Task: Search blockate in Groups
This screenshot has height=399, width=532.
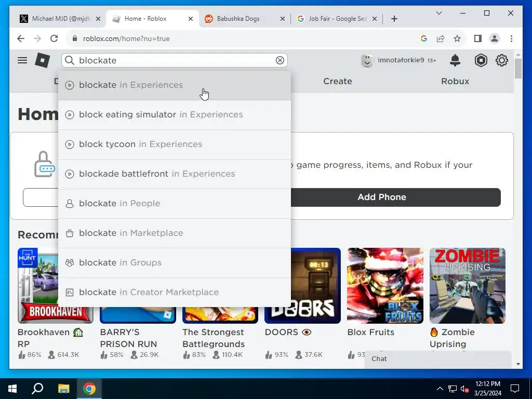Action: (175, 262)
